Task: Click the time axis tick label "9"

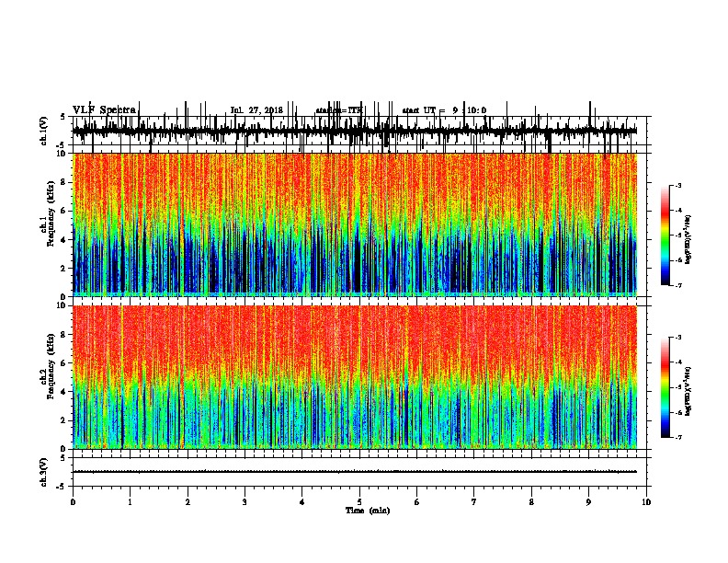Action: [588, 502]
